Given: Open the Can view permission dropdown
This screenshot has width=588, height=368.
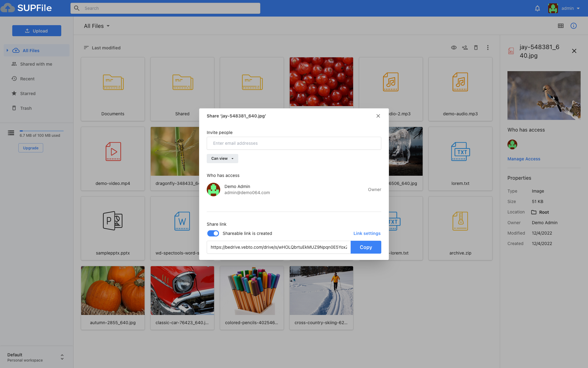Looking at the screenshot, I should click(222, 158).
